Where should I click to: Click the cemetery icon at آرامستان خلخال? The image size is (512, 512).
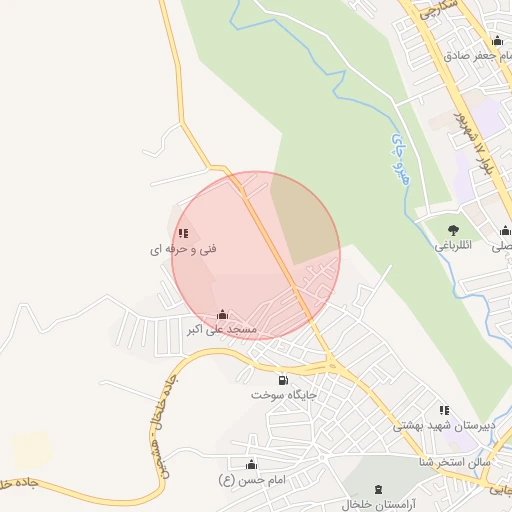[x=378, y=489]
